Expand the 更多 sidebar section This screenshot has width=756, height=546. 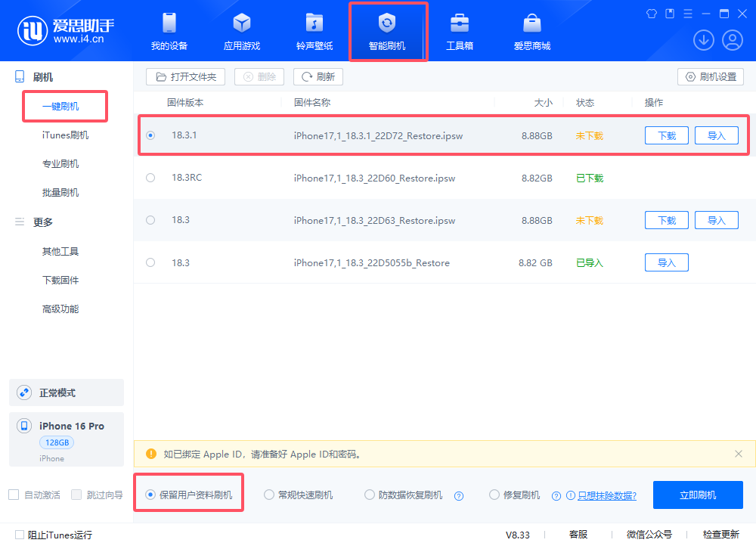tap(42, 221)
